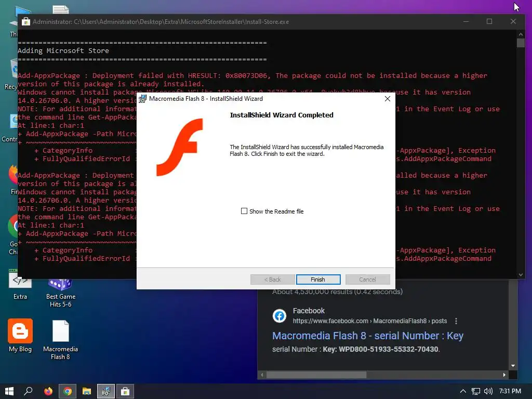This screenshot has width=532, height=399.
Task: Open the volume tray icon
Action: coord(488,391)
